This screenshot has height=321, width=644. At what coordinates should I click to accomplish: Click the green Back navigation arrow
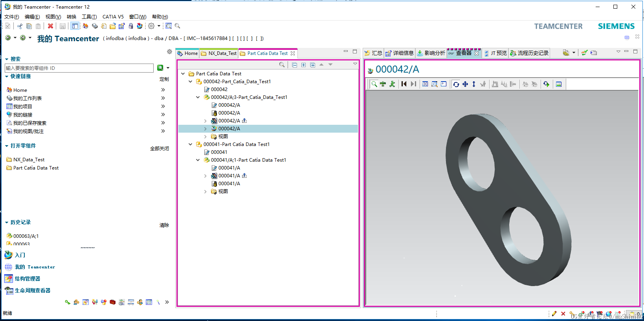(x=8, y=38)
